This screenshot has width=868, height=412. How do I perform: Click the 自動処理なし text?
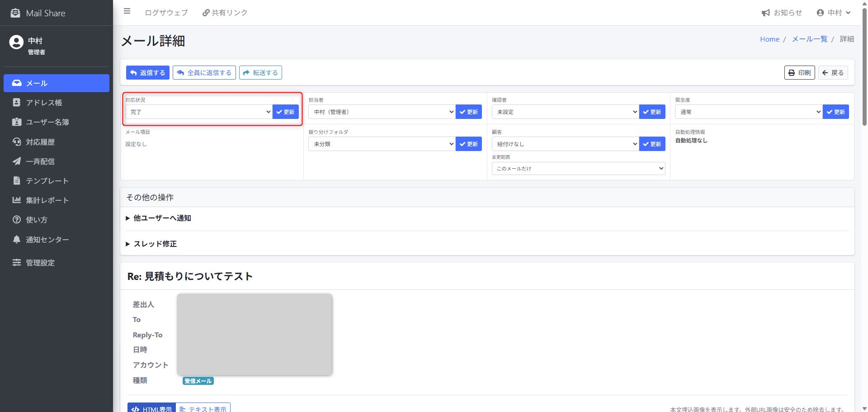(691, 141)
